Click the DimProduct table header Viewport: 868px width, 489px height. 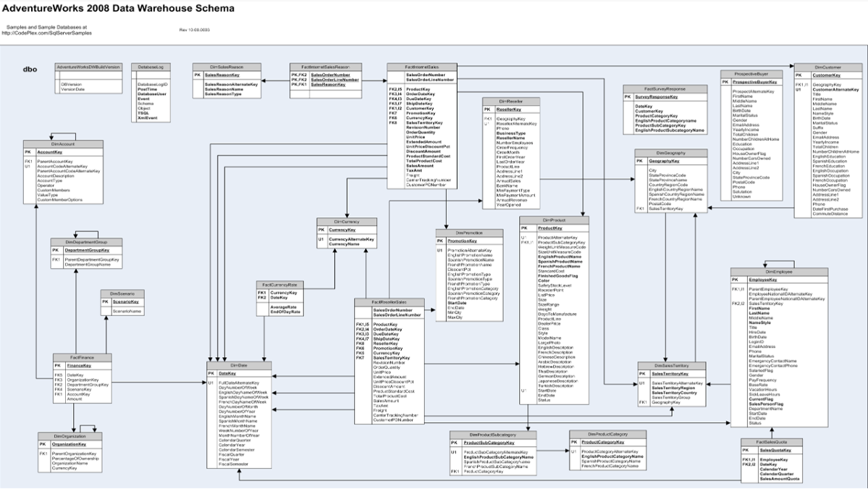(x=554, y=220)
